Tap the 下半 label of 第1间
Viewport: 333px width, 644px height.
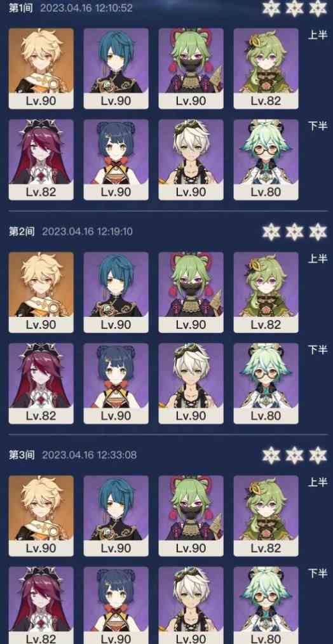(x=318, y=126)
